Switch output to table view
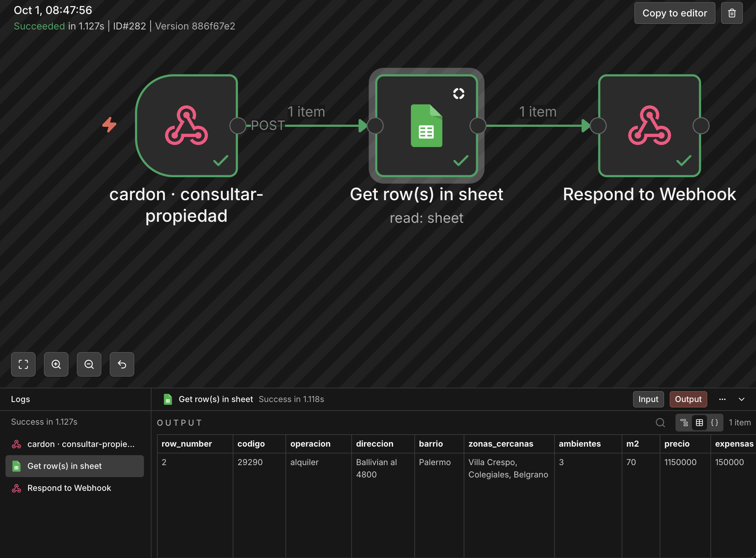The height and width of the screenshot is (558, 756). pyautogui.click(x=699, y=423)
